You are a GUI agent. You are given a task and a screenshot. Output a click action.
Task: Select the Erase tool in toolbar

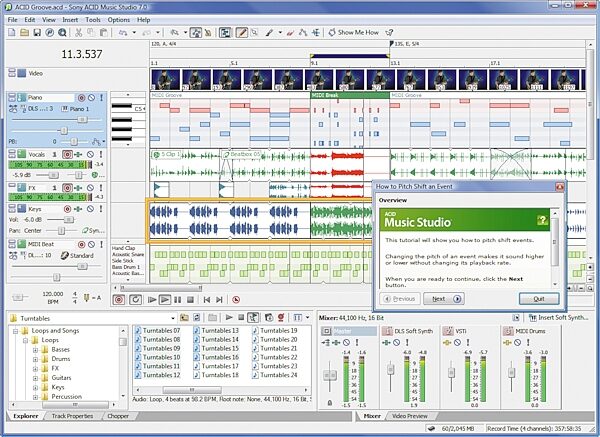tap(290, 33)
